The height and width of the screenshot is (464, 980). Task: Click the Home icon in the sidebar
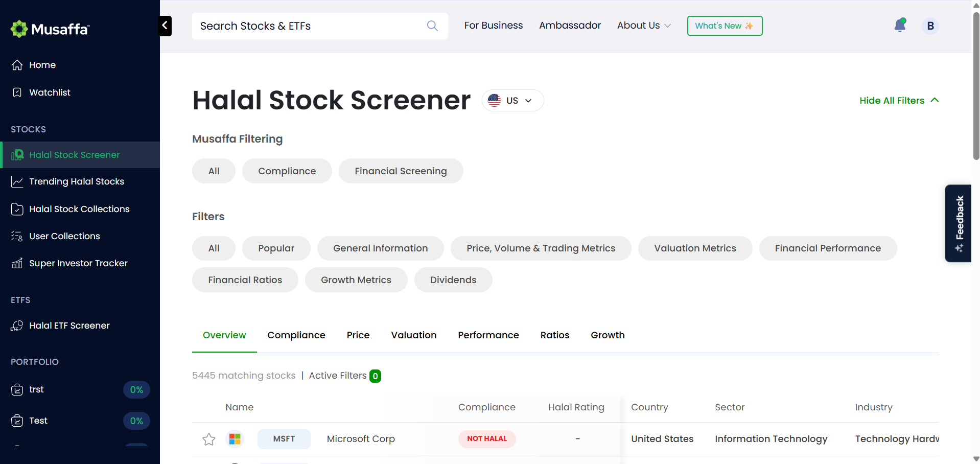pyautogui.click(x=17, y=65)
